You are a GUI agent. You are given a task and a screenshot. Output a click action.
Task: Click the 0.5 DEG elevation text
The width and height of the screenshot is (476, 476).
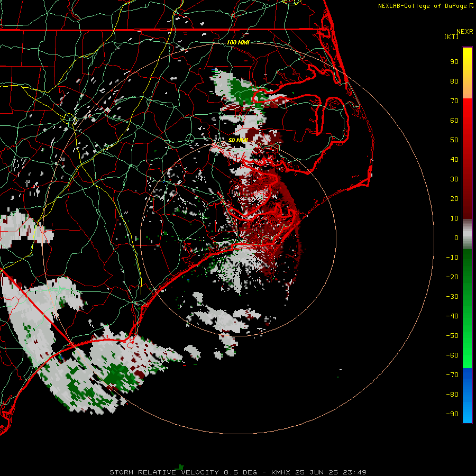pos(241,472)
